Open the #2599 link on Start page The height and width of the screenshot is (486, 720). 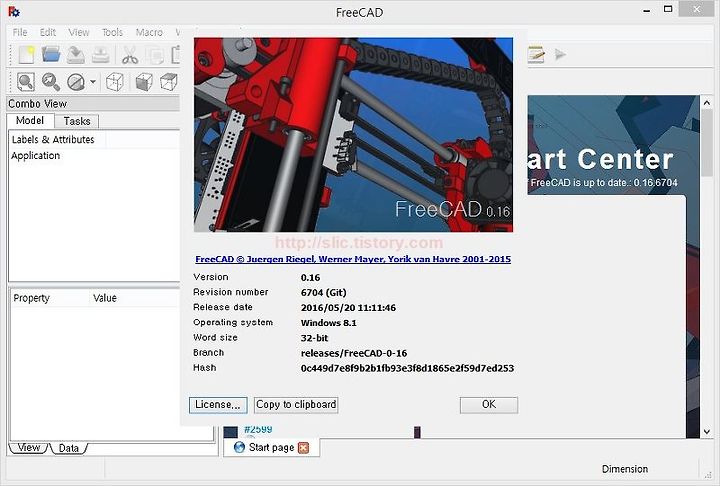pos(258,429)
